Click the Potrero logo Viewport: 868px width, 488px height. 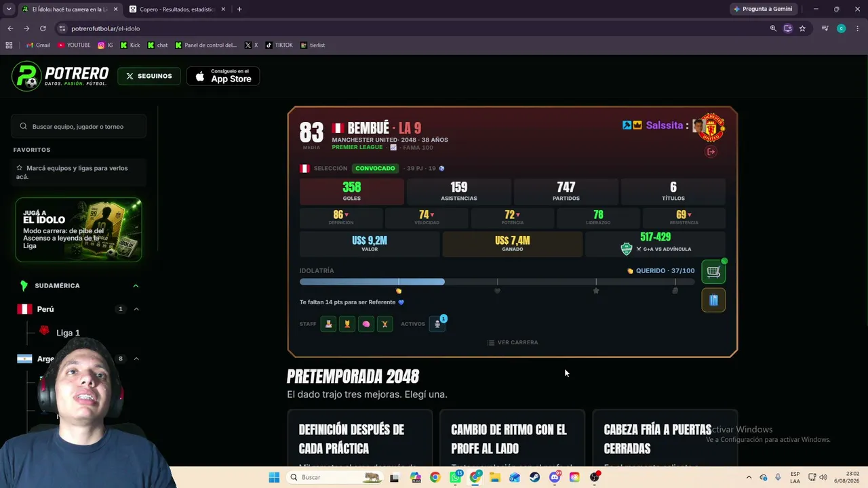(60, 76)
